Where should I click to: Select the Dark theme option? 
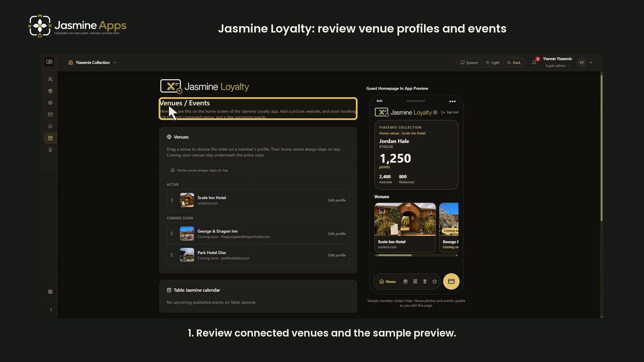point(514,63)
